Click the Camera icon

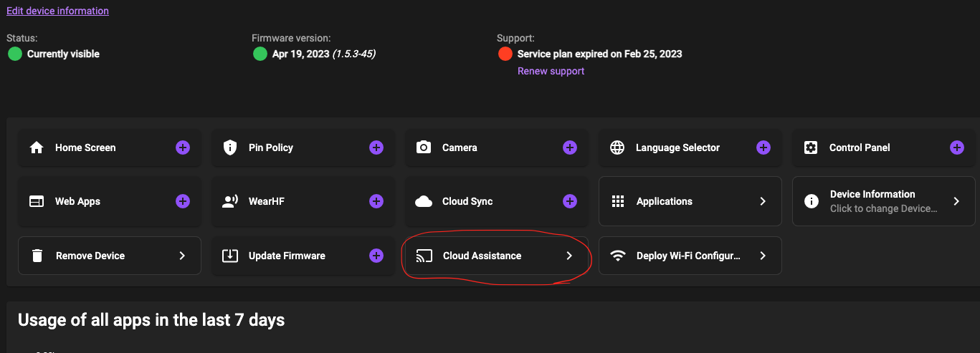pyautogui.click(x=424, y=148)
